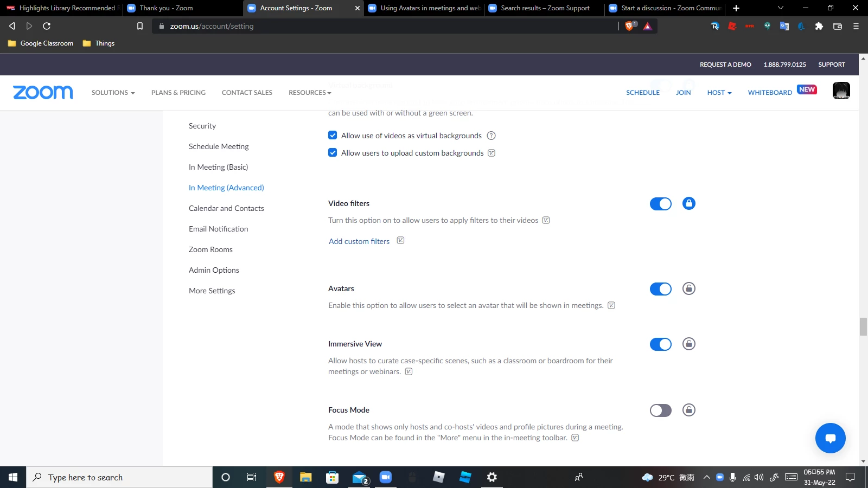Click Add custom filters link
This screenshot has height=488, width=868.
(359, 241)
